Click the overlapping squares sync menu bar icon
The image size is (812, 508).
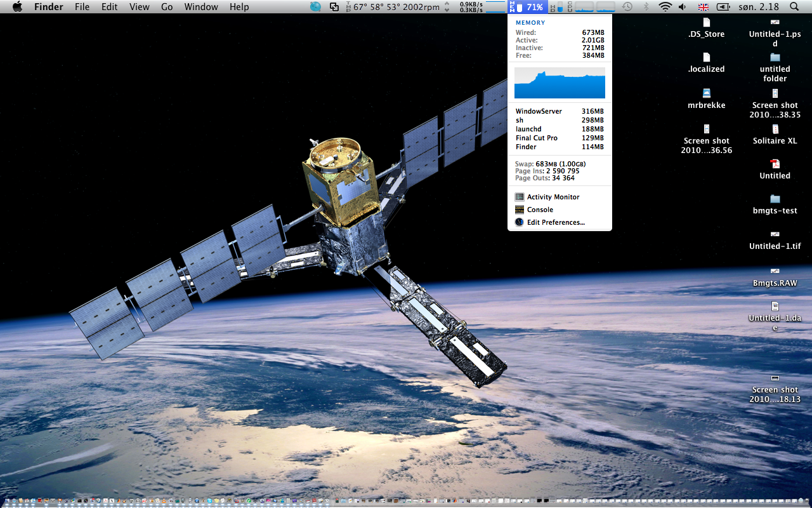point(334,7)
